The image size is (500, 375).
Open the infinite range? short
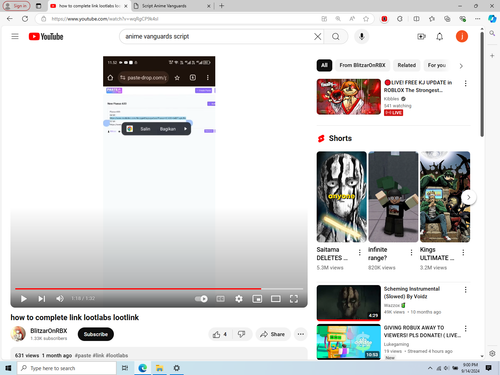tap(393, 197)
